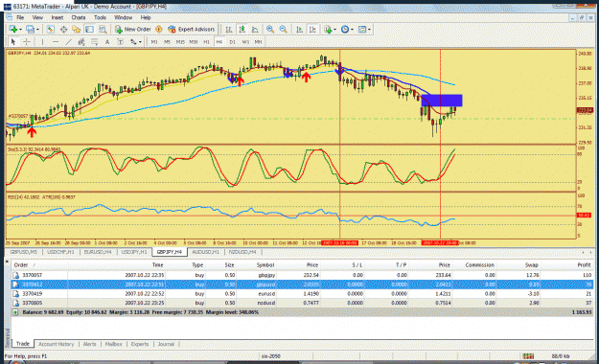Select the Text tool labeled A
Screen dimensions: 599x364
[x=107, y=41]
